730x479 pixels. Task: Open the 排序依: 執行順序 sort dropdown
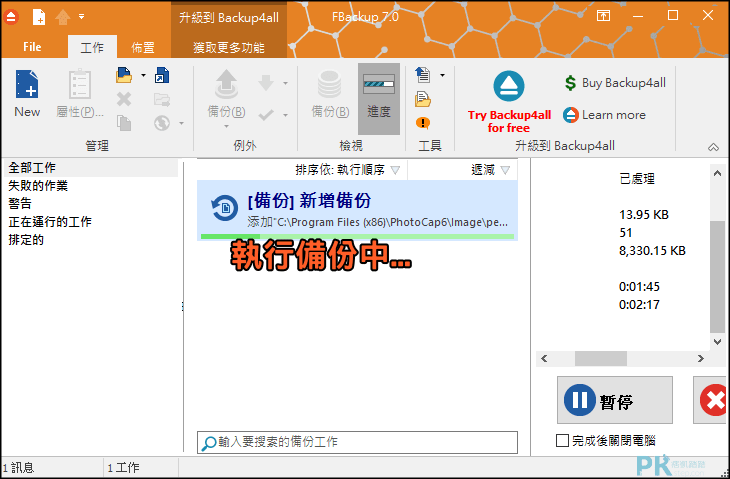coord(347,170)
